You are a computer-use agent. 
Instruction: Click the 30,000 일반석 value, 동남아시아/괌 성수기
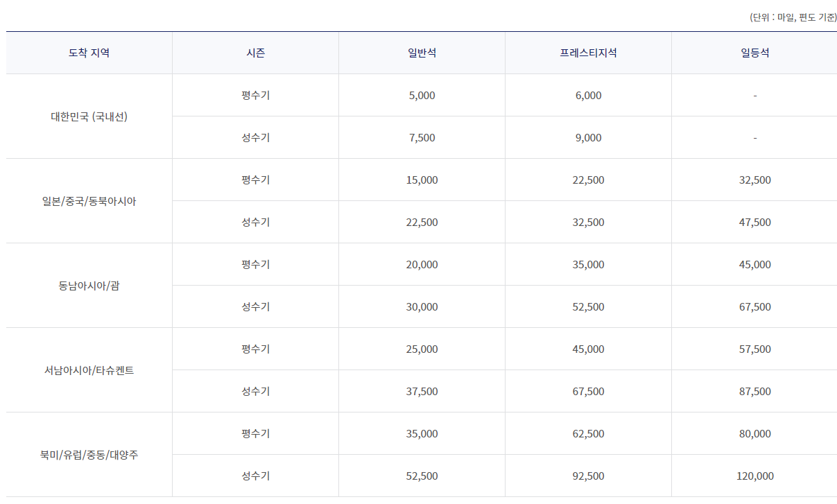pyautogui.click(x=422, y=307)
